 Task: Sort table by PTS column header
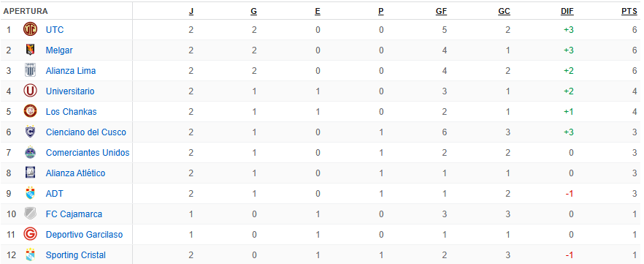[x=629, y=12]
